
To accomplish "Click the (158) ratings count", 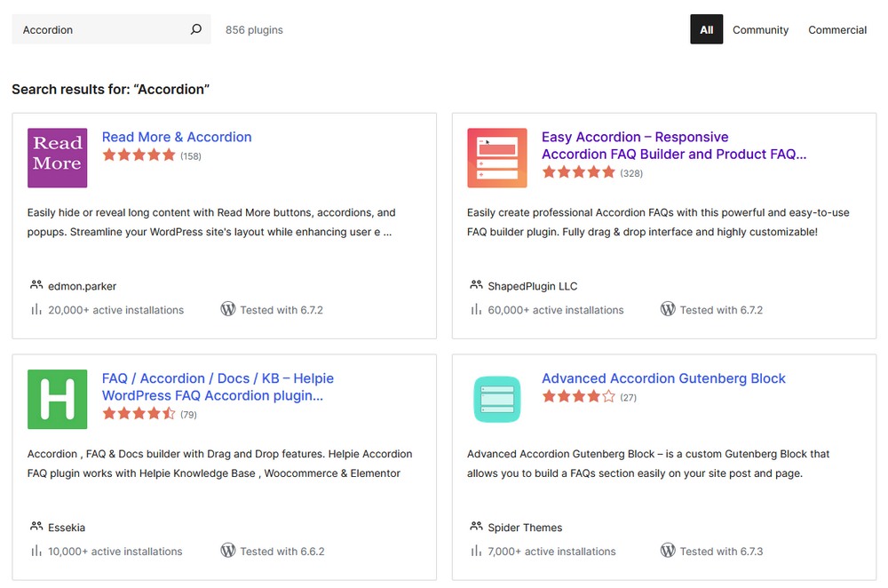I will [191, 156].
